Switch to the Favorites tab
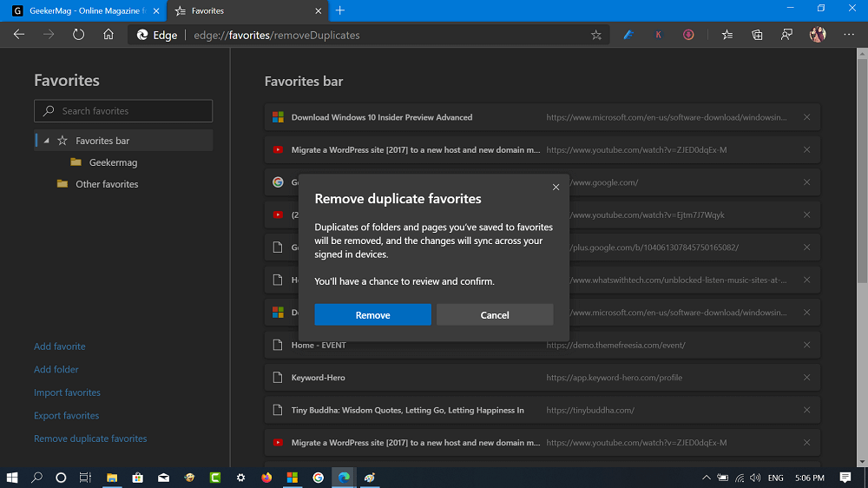 pyautogui.click(x=248, y=10)
